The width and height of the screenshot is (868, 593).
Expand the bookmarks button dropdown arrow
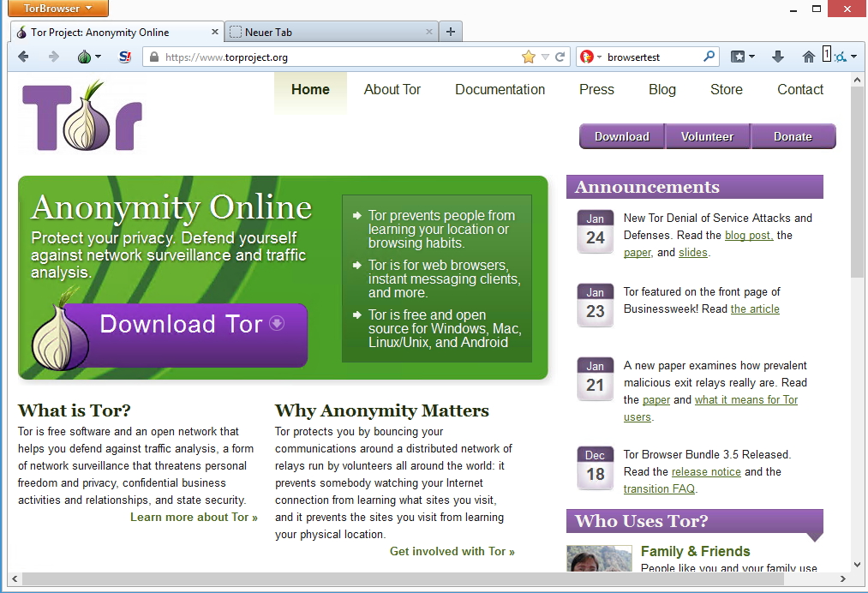click(751, 57)
